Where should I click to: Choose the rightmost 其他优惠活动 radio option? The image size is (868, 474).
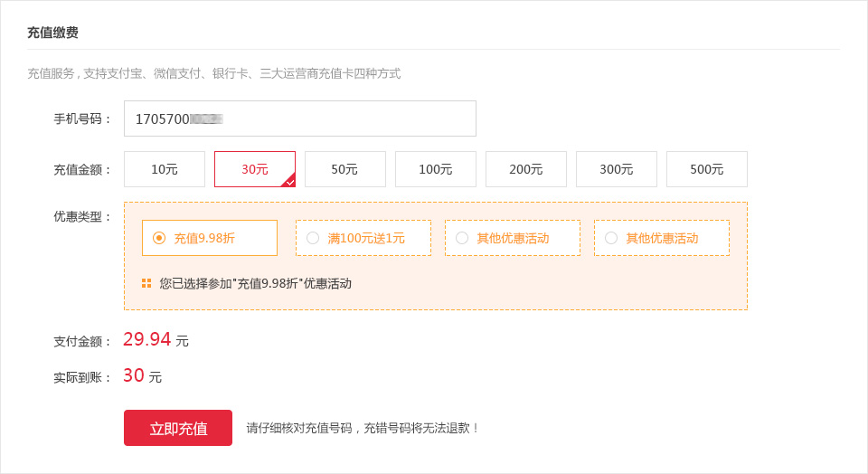point(611,238)
